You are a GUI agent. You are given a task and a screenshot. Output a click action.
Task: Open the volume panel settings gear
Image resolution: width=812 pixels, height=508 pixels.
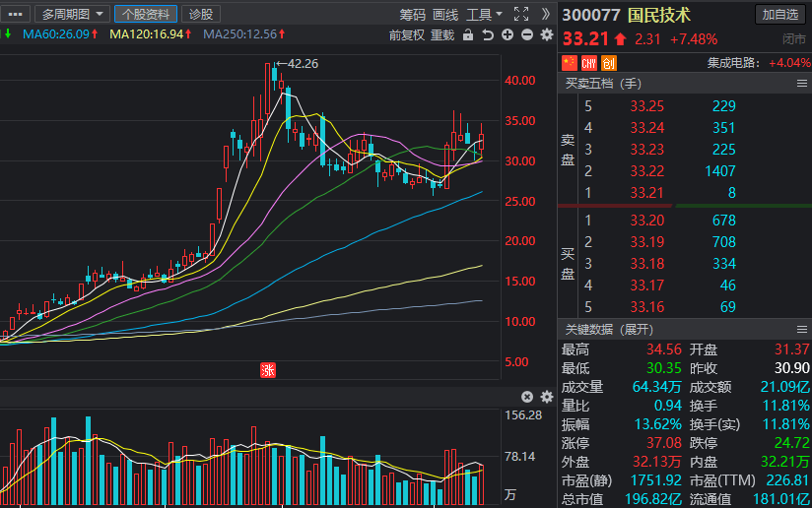(547, 397)
